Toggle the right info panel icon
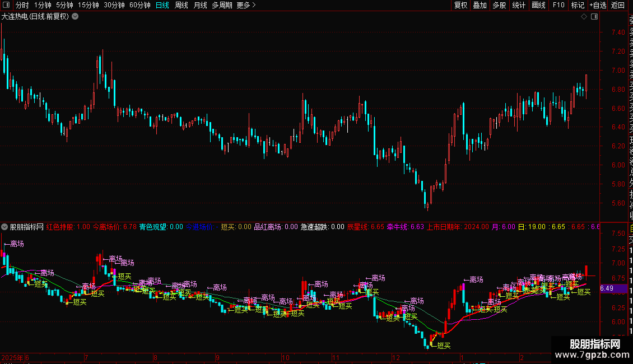This screenshot has height=364, width=633. tap(594, 17)
